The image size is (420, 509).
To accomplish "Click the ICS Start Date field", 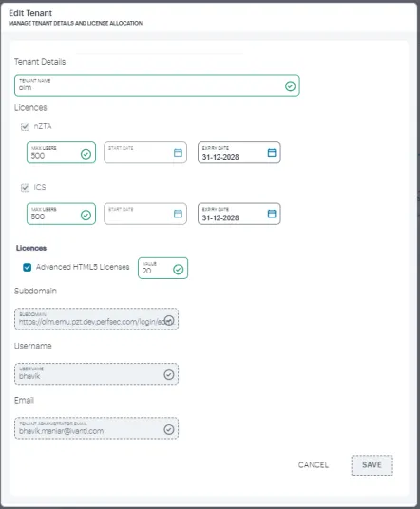I will pyautogui.click(x=145, y=214).
